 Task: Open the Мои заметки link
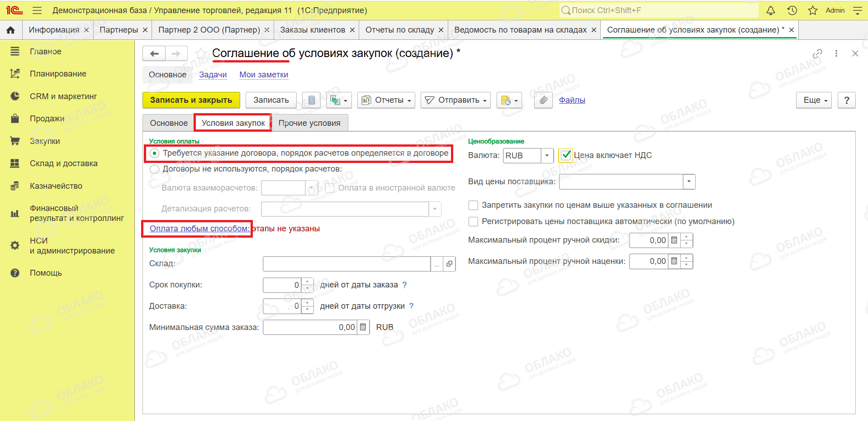click(264, 75)
